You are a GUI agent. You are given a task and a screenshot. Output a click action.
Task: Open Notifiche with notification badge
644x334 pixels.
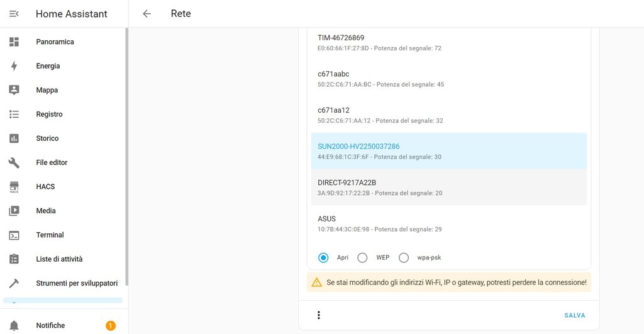click(50, 325)
